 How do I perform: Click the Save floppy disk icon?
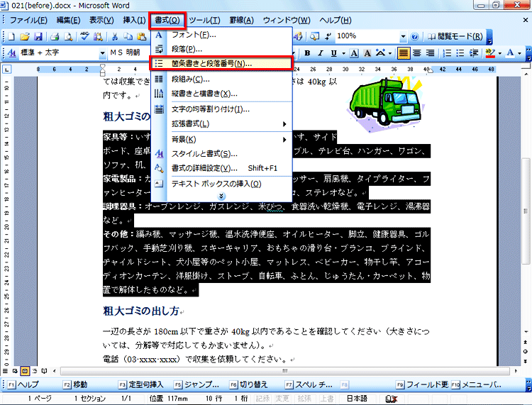(38, 37)
